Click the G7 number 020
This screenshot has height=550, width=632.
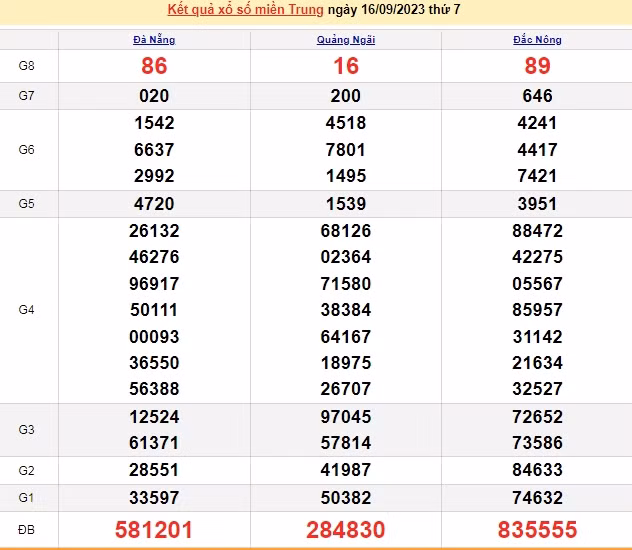[x=154, y=96]
